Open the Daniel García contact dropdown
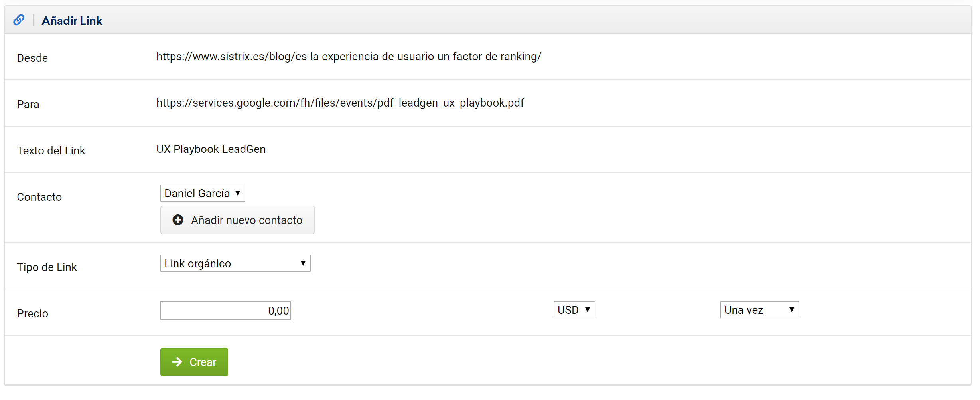The height and width of the screenshot is (400, 980). click(x=203, y=193)
